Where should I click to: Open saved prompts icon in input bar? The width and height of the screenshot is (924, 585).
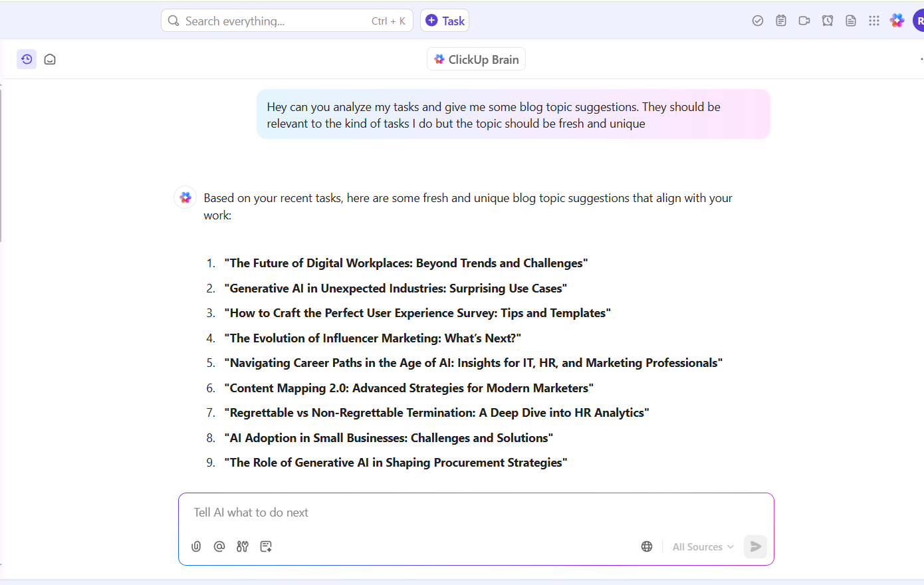(266, 546)
